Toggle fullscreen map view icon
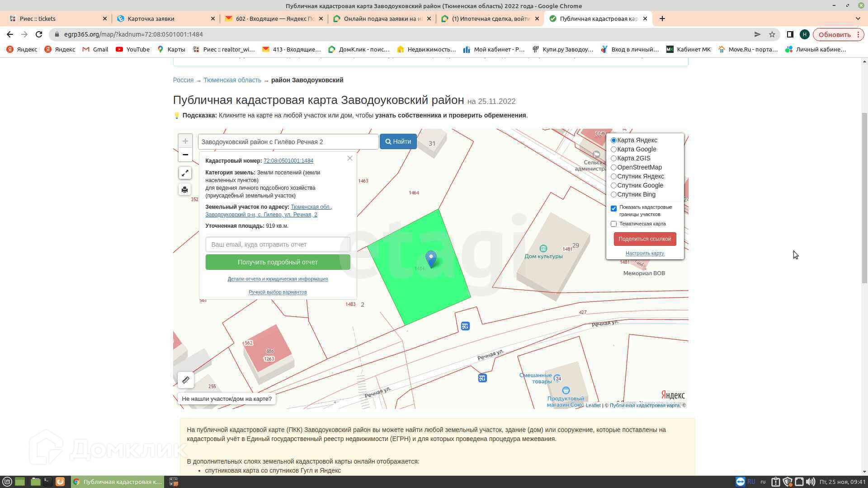The width and height of the screenshot is (868, 488). [185, 173]
